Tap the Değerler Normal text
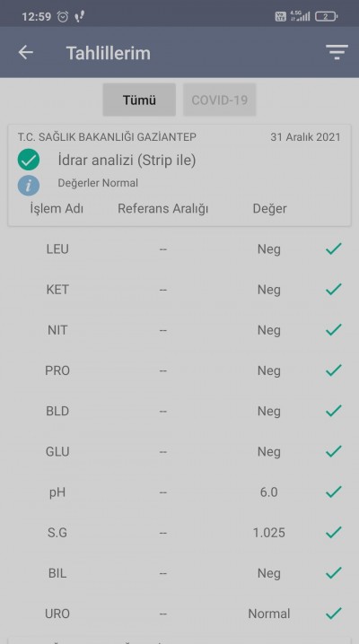This screenshot has height=644, width=359. pyautogui.click(x=98, y=183)
